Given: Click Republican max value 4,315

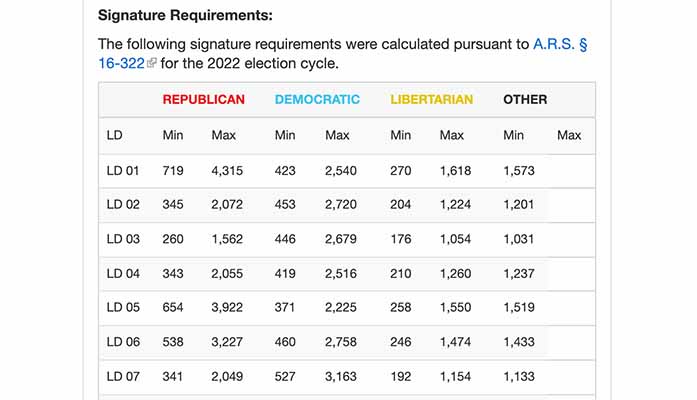Looking at the screenshot, I should [227, 171].
